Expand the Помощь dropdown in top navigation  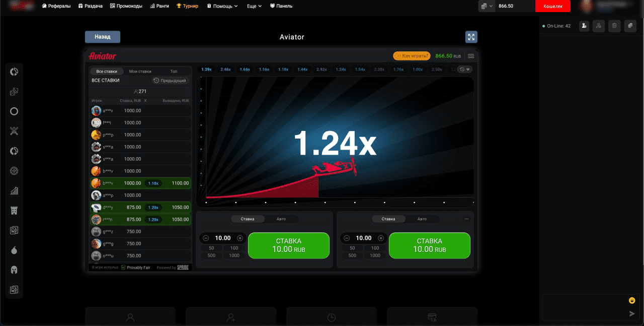pos(222,6)
